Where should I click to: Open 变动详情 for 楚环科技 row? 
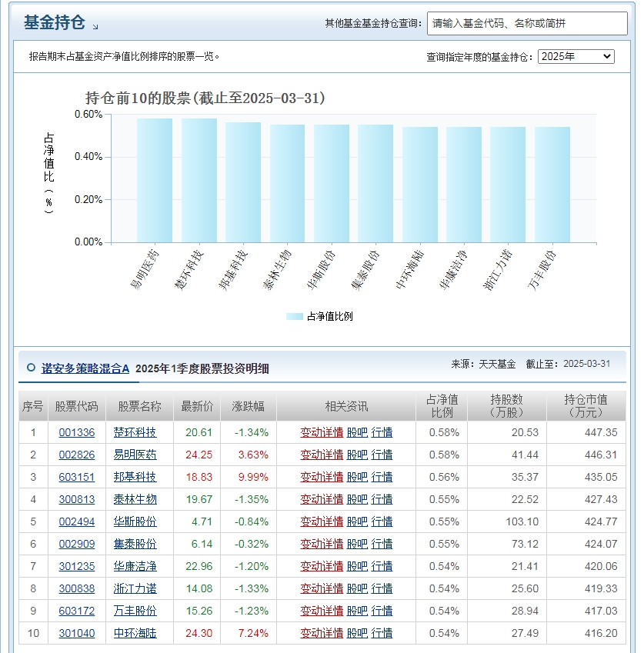(322, 432)
